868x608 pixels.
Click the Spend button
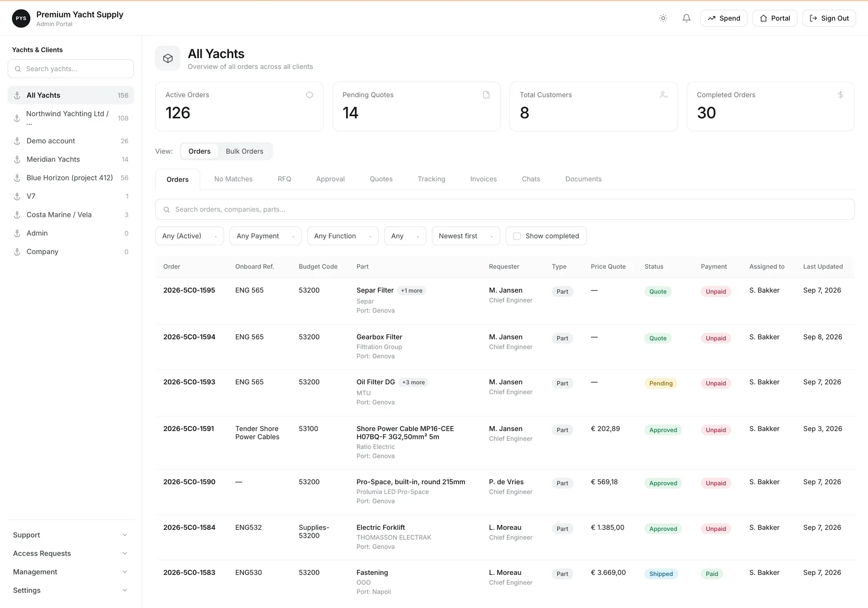point(724,18)
